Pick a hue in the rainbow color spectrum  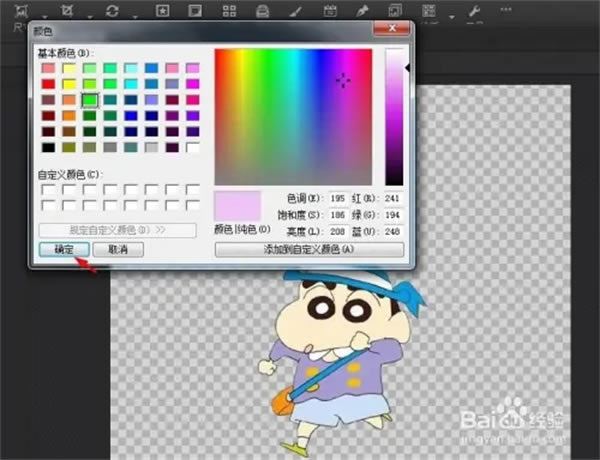[293, 117]
